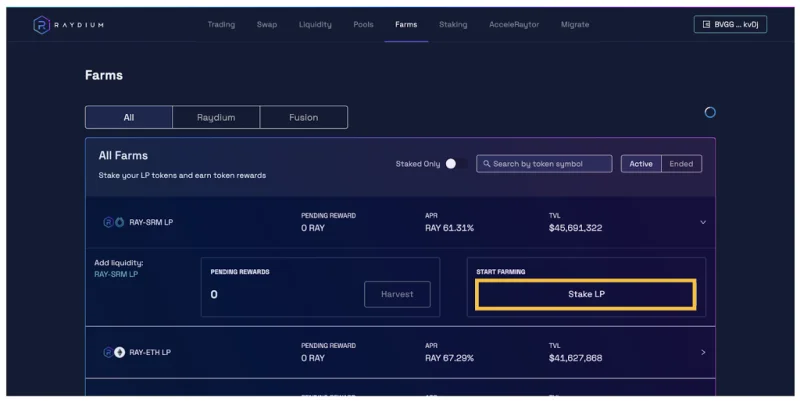Show Ended farms
This screenshot has width=800, height=401.
coord(681,164)
